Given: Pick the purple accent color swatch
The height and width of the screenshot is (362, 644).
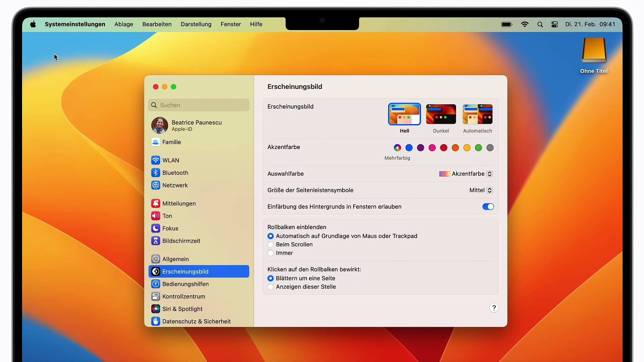Looking at the screenshot, I should [x=421, y=147].
